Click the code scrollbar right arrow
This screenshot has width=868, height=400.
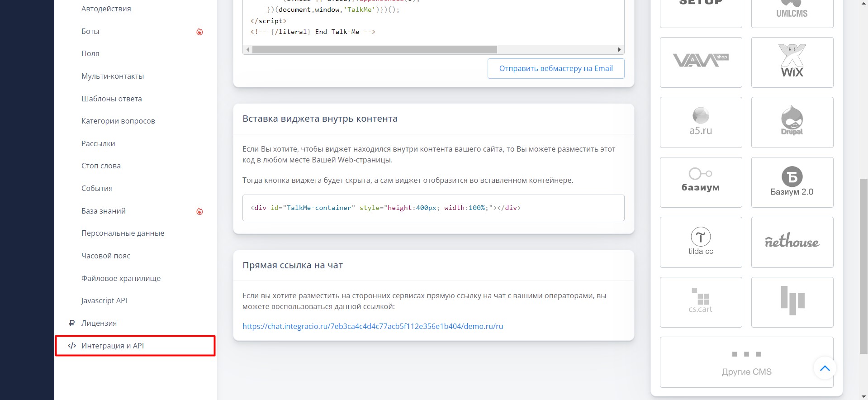click(x=619, y=49)
